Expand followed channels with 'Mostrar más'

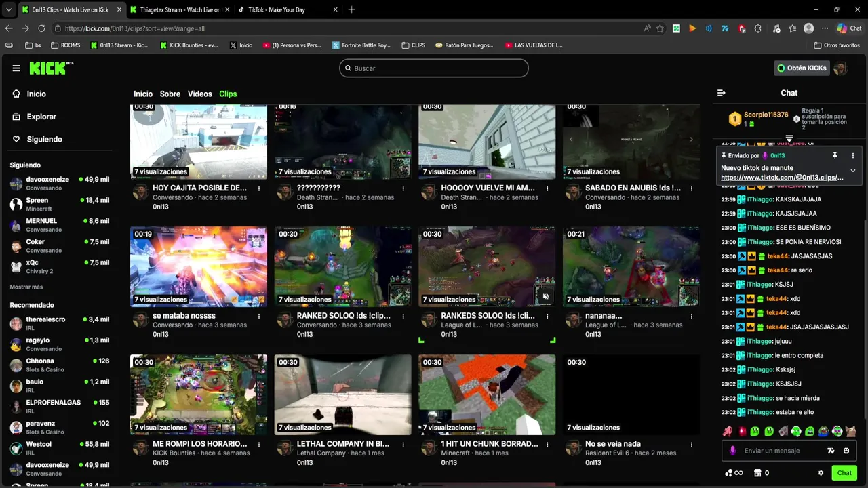tap(26, 287)
